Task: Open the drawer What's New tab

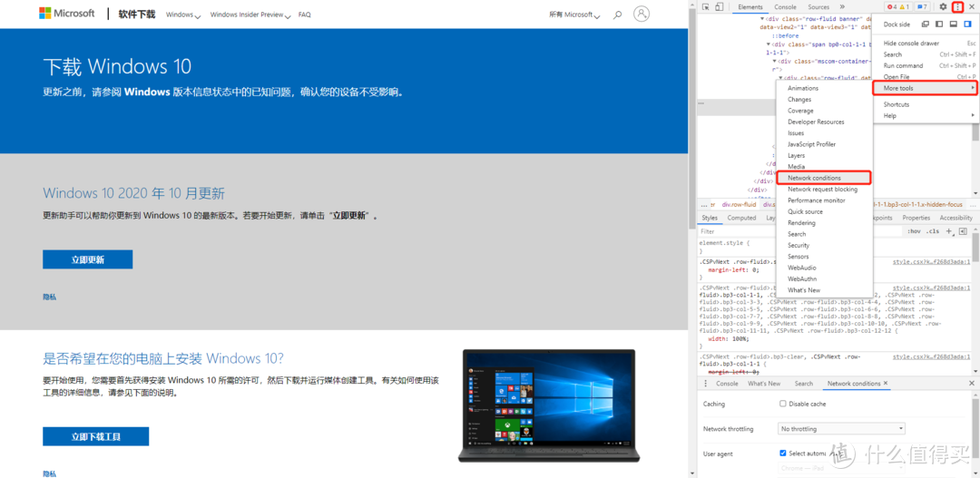Action: click(x=764, y=383)
